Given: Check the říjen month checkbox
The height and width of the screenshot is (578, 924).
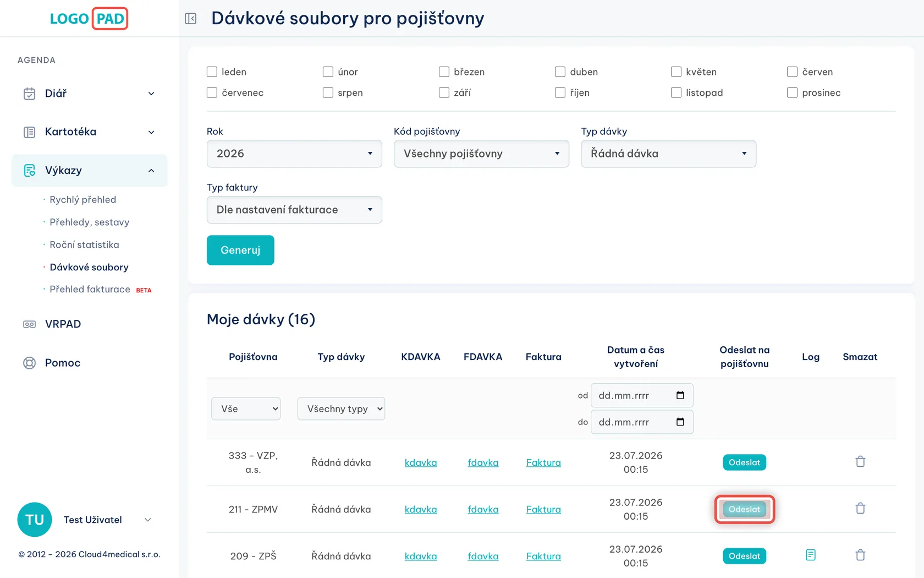Looking at the screenshot, I should tap(560, 92).
